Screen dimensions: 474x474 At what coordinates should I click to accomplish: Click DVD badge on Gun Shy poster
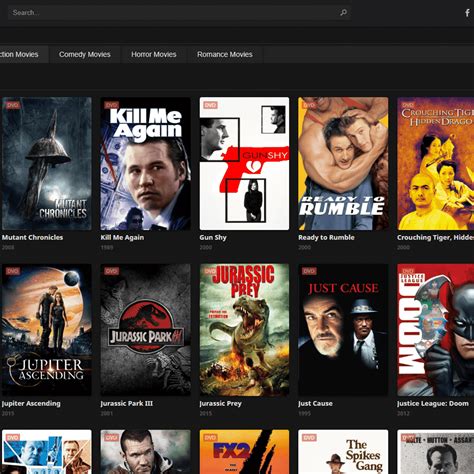(x=210, y=105)
